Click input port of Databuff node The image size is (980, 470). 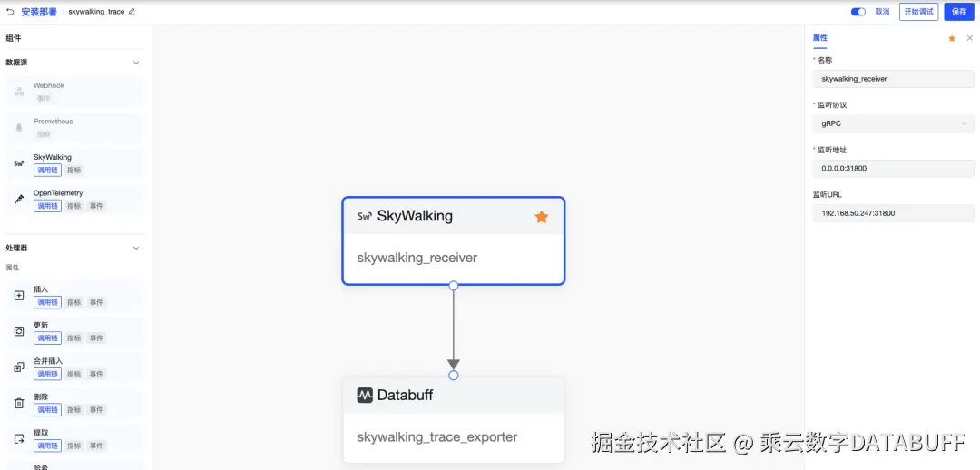pyautogui.click(x=454, y=375)
